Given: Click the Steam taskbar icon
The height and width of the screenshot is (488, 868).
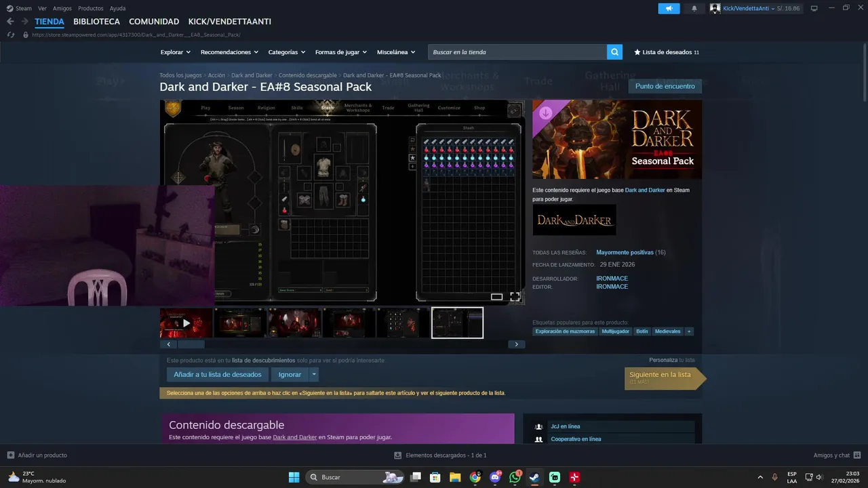Looking at the screenshot, I should click(535, 477).
